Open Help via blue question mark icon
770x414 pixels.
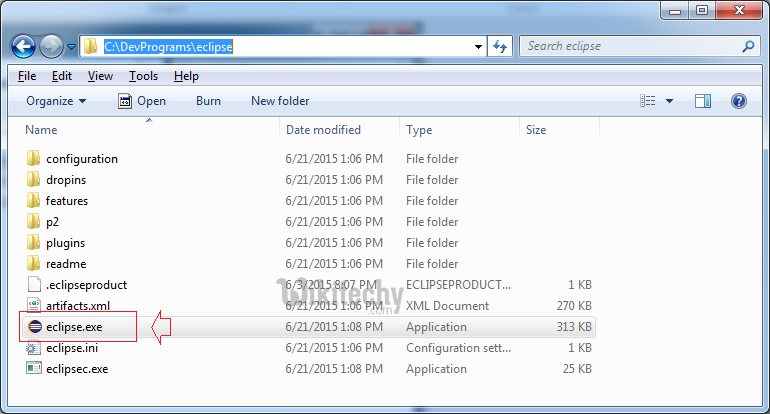coord(739,101)
